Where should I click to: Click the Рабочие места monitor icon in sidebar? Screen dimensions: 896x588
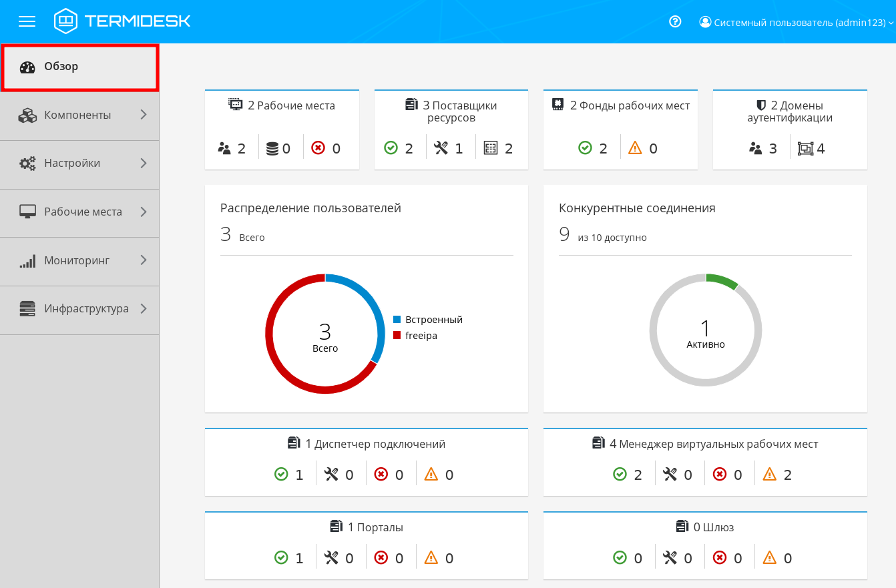27,212
